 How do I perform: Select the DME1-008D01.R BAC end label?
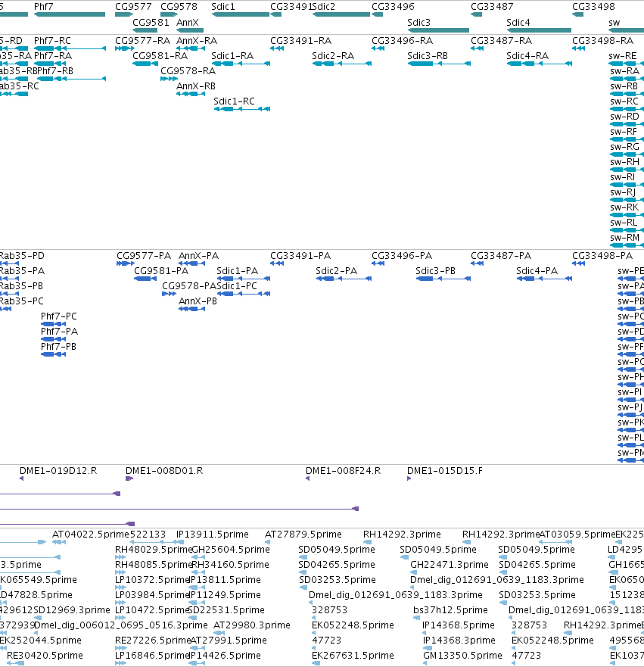pyautogui.click(x=164, y=472)
